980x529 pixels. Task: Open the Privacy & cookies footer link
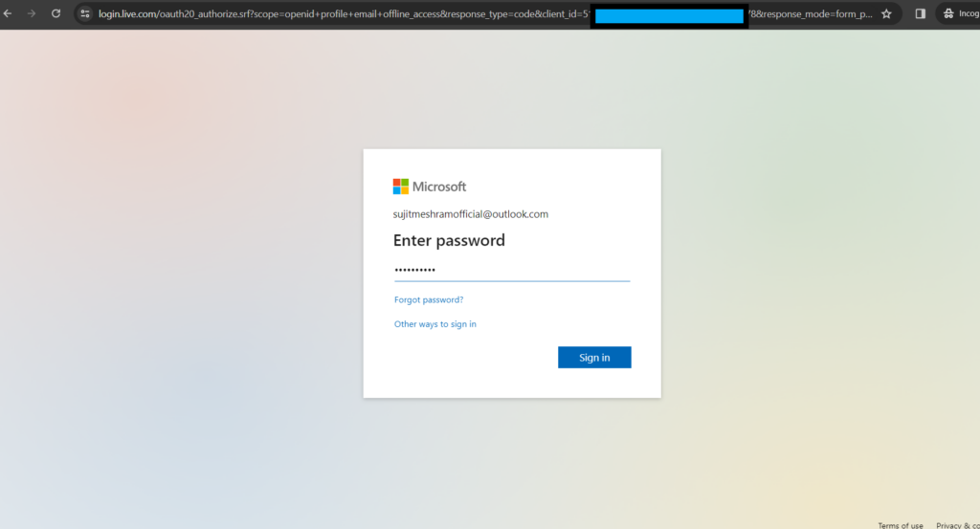pos(957,525)
